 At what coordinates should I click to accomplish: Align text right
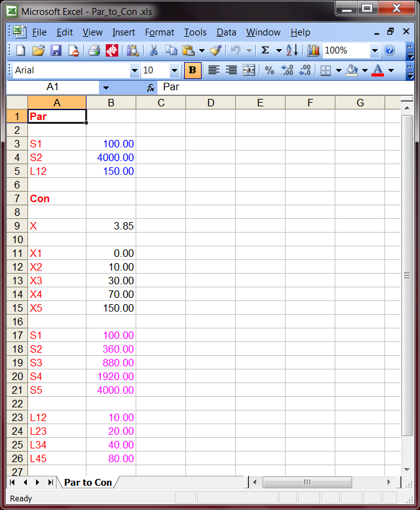pos(231,70)
